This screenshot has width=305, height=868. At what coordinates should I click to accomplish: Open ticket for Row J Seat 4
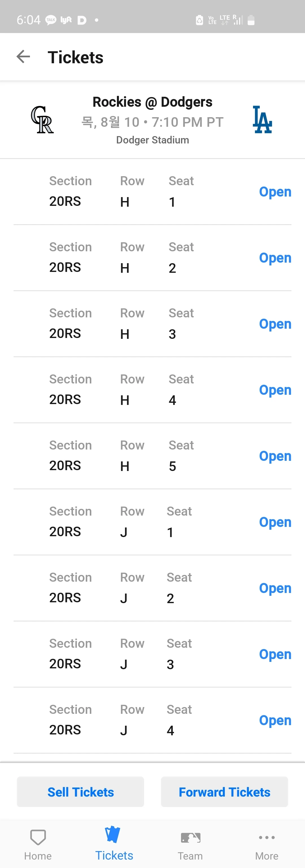[275, 720]
